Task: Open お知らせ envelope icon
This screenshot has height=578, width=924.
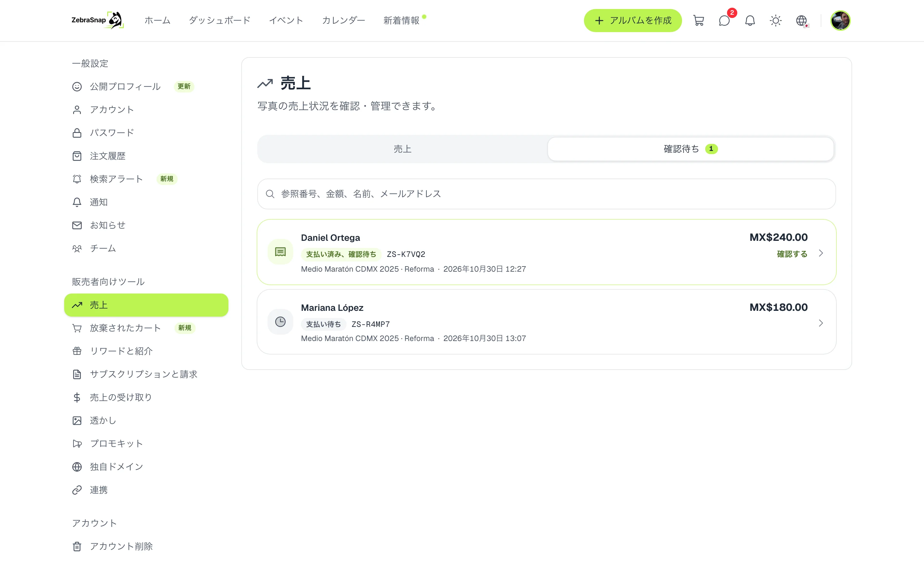Action: click(x=77, y=225)
